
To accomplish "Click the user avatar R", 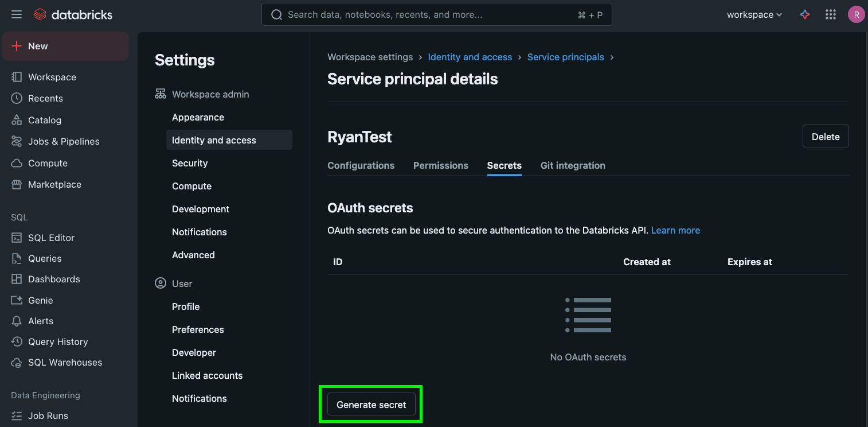I will tap(856, 15).
